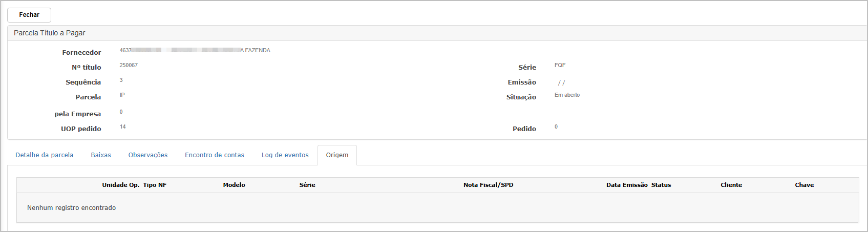Click the Chave column header
The image size is (868, 232).
805,185
